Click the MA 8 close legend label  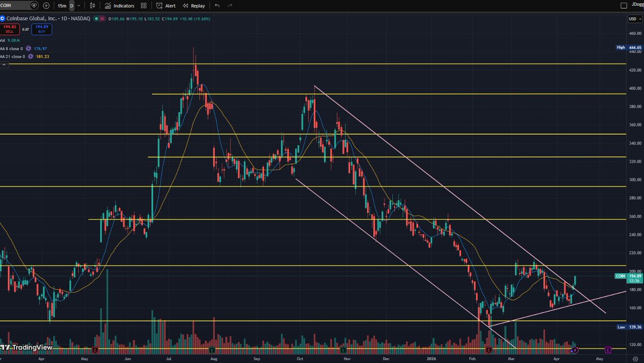pyautogui.click(x=11, y=48)
